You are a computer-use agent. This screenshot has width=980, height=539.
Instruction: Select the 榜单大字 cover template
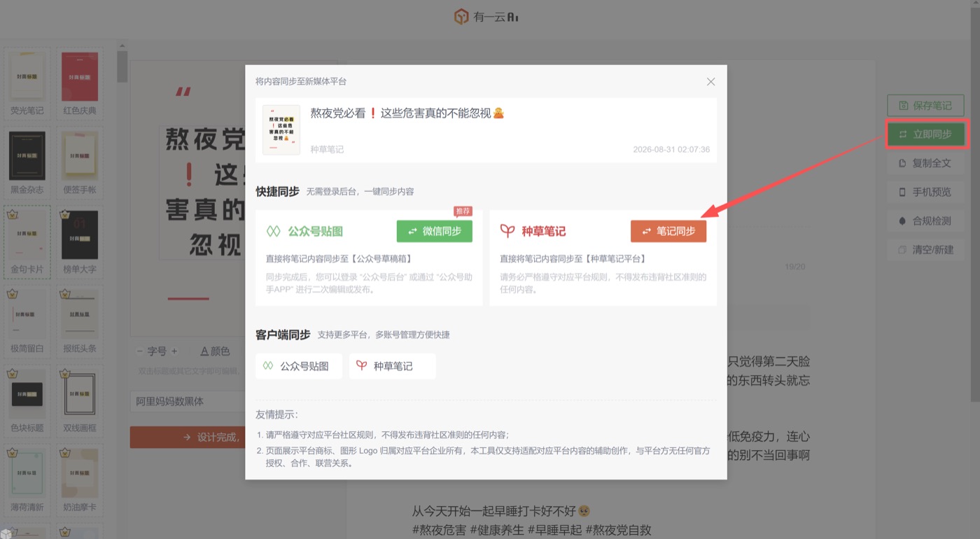tap(80, 242)
